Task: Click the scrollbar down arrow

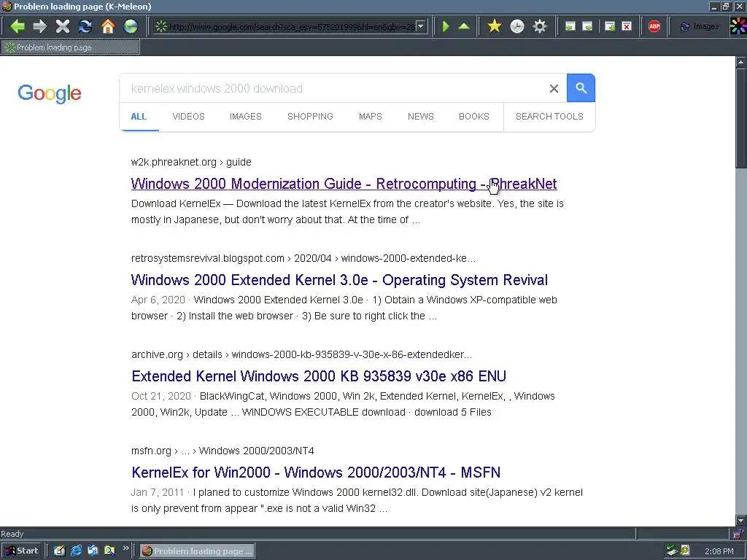Action: 741,521
